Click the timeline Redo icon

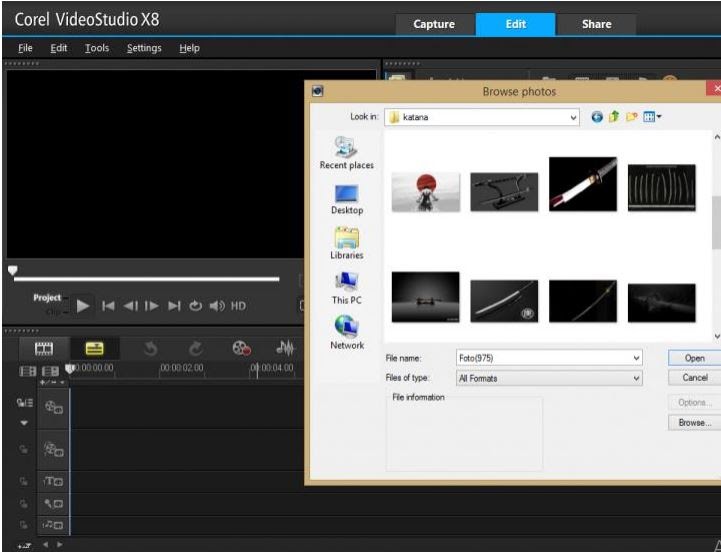[195, 349]
